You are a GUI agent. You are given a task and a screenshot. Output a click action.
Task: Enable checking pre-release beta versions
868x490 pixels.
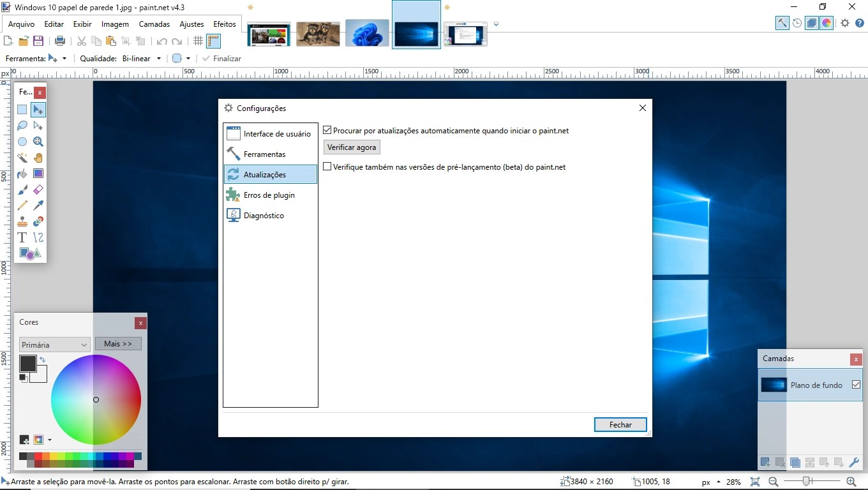point(327,167)
